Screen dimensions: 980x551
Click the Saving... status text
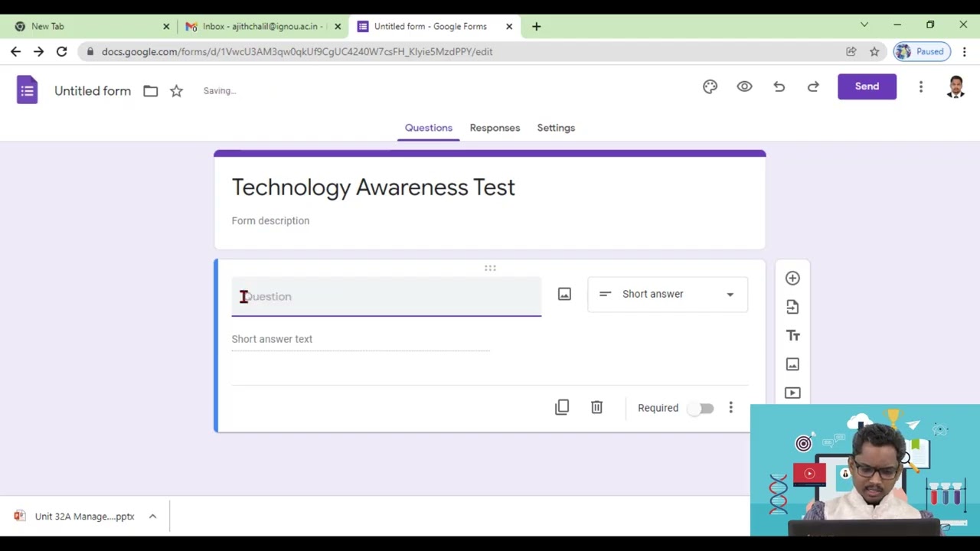click(x=220, y=91)
